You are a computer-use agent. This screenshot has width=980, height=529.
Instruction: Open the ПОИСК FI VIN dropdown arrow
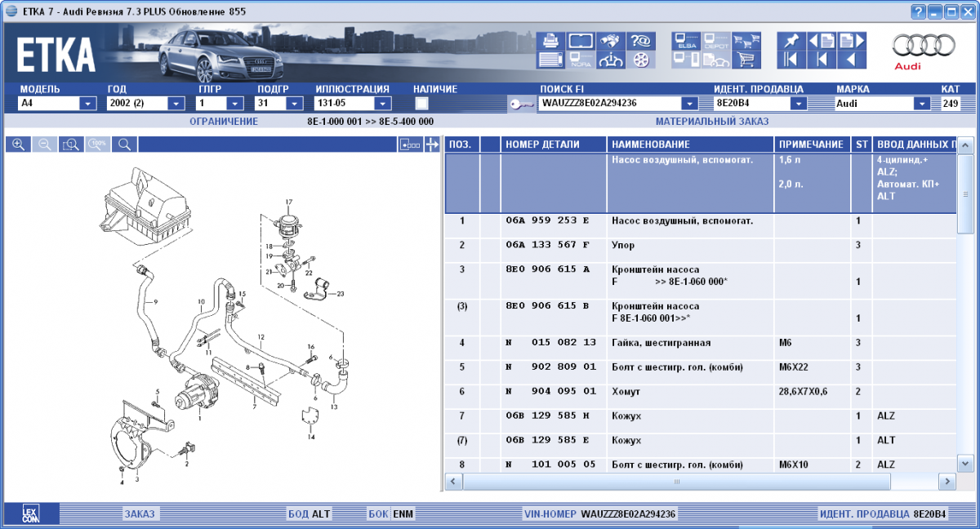pos(689,104)
